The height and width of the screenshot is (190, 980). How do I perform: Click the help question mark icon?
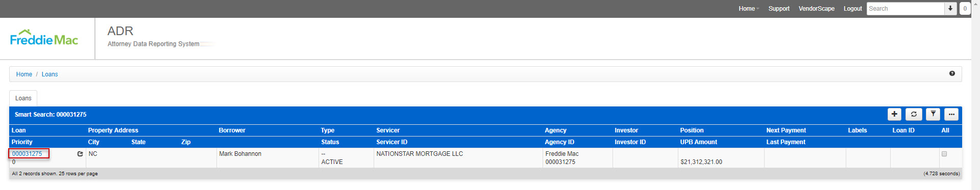coord(952,74)
